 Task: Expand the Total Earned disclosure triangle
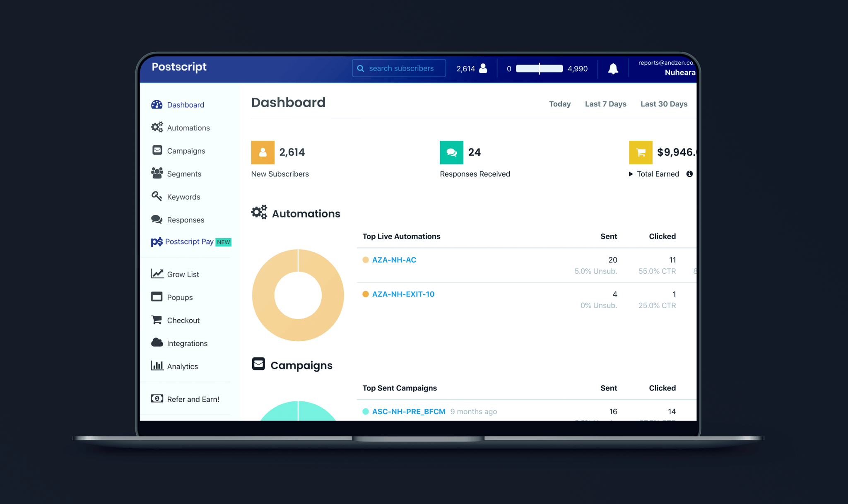coord(631,174)
